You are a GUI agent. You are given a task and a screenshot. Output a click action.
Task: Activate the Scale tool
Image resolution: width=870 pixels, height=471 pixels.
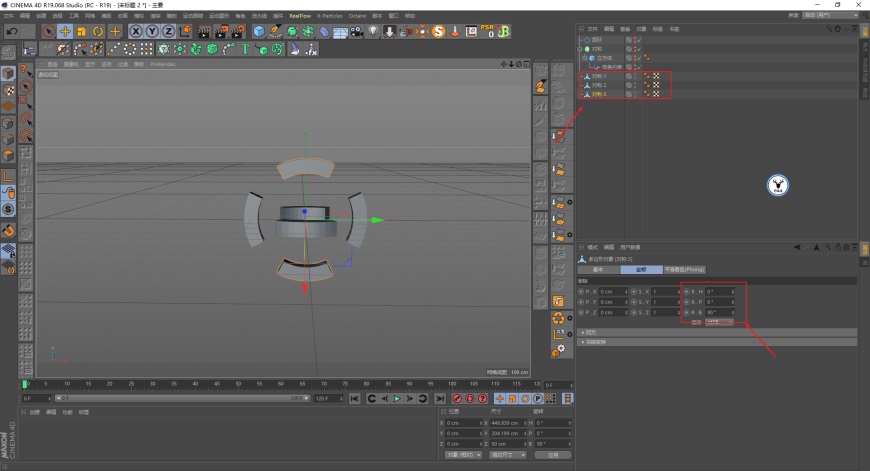coord(82,32)
